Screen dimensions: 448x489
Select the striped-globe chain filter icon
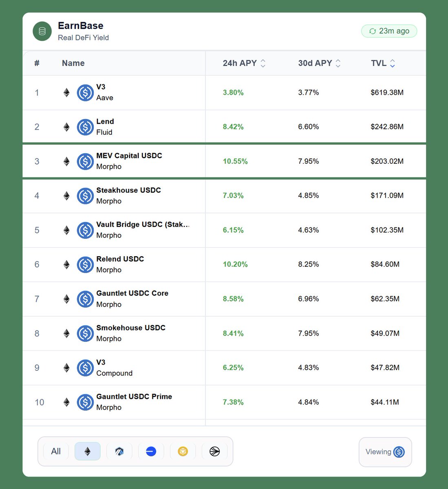click(214, 452)
